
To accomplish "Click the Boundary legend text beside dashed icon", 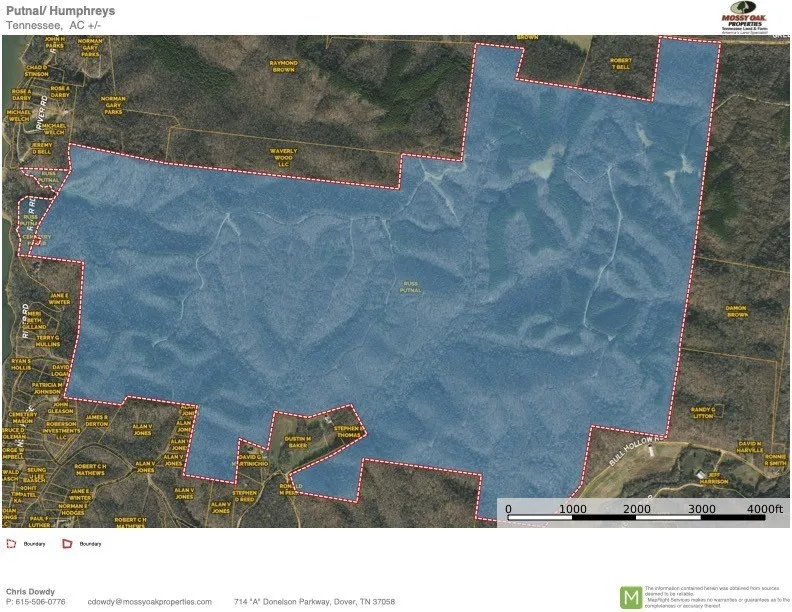I will click(34, 544).
